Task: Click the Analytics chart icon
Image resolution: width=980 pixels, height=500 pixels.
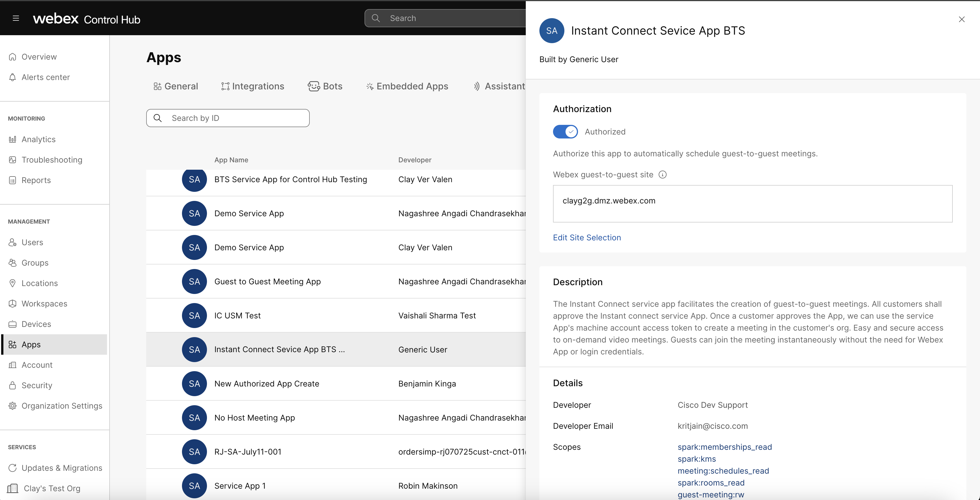Action: pyautogui.click(x=12, y=139)
